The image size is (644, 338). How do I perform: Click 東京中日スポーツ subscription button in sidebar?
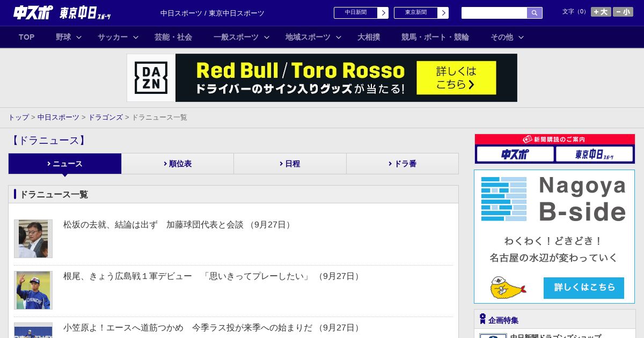[x=594, y=155]
